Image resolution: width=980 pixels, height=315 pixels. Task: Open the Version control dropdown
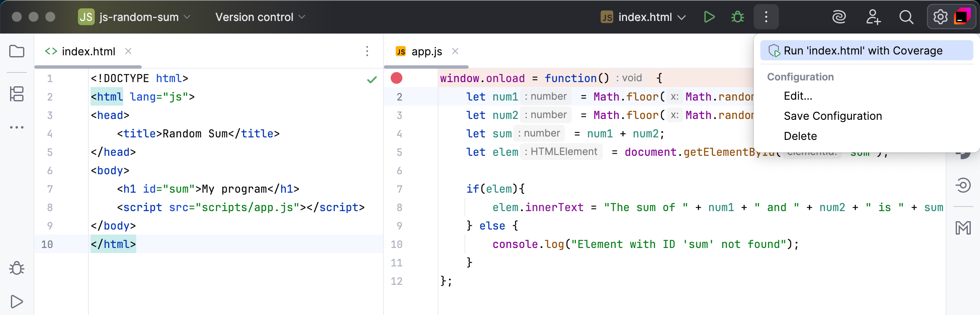tap(260, 17)
